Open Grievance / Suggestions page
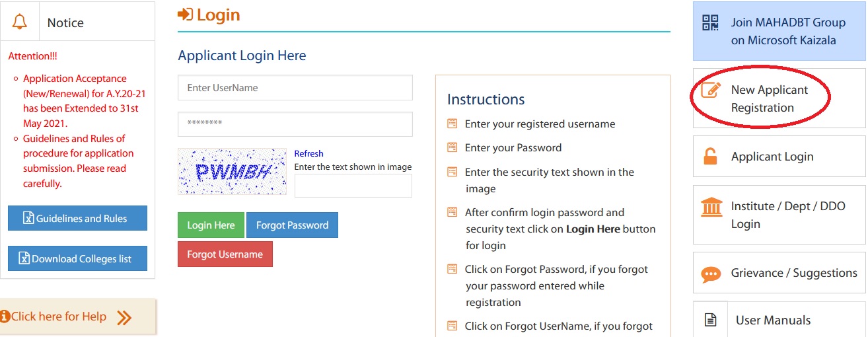This screenshot has width=868, height=337. [x=779, y=273]
